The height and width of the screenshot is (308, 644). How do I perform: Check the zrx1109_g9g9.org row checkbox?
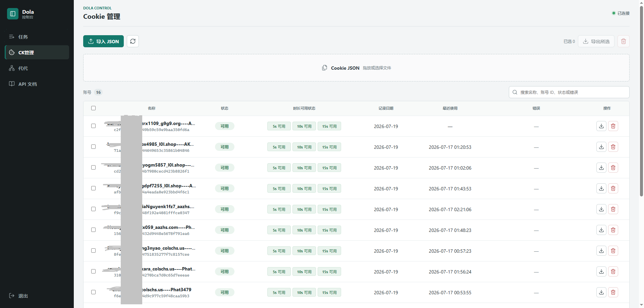click(93, 126)
